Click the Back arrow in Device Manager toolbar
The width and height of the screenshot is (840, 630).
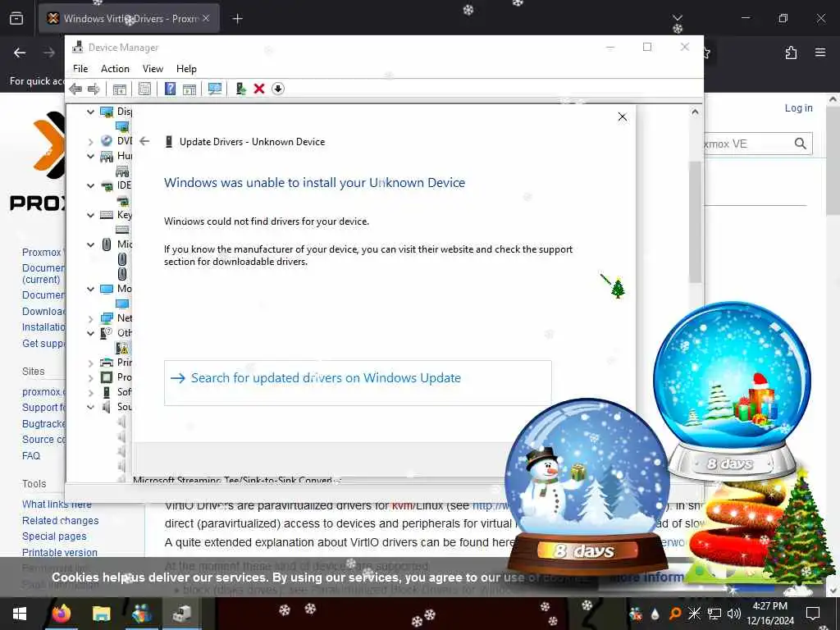pos(75,89)
